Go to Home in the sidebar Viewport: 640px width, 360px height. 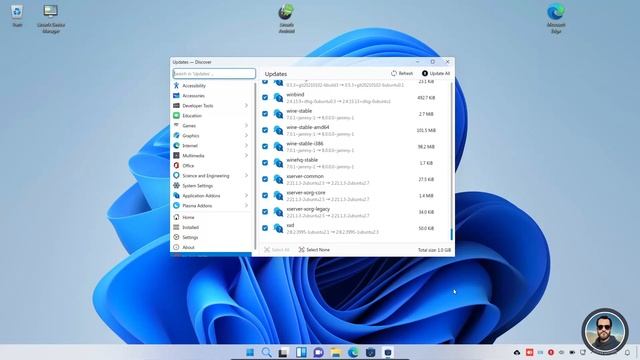click(212, 217)
